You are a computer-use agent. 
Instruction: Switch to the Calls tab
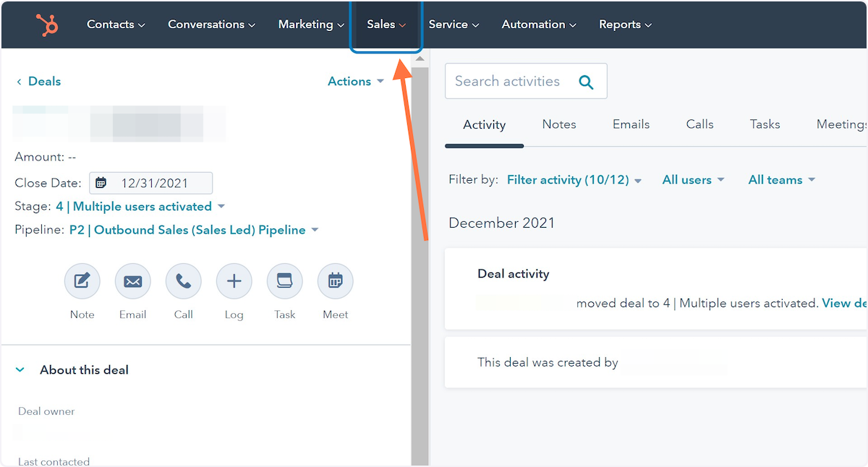pyautogui.click(x=699, y=124)
